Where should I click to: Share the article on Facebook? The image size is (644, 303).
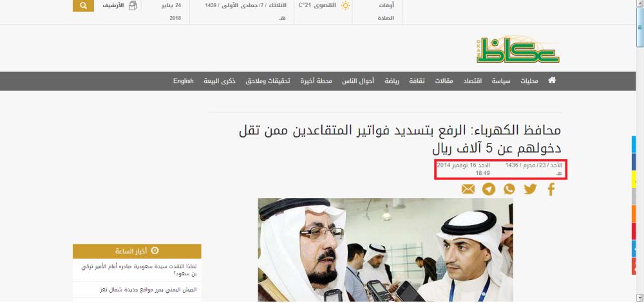(551, 189)
